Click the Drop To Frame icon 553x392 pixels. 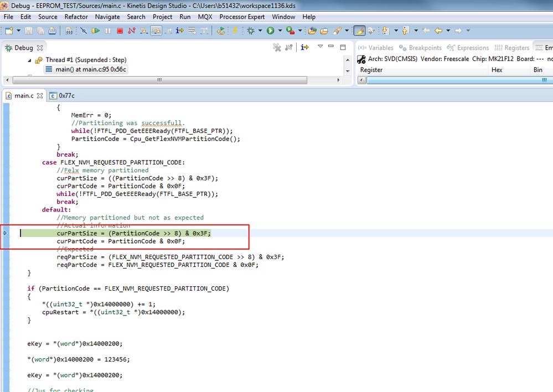click(x=192, y=31)
